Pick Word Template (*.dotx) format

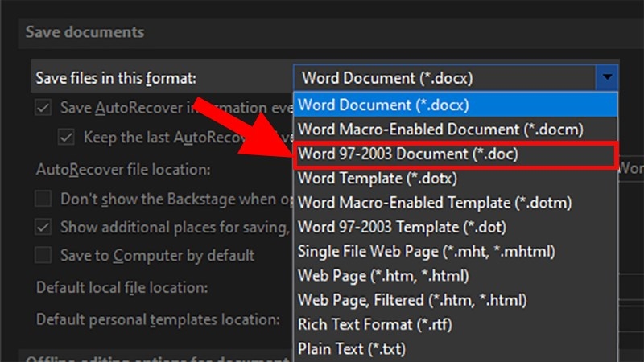pyautogui.click(x=456, y=178)
